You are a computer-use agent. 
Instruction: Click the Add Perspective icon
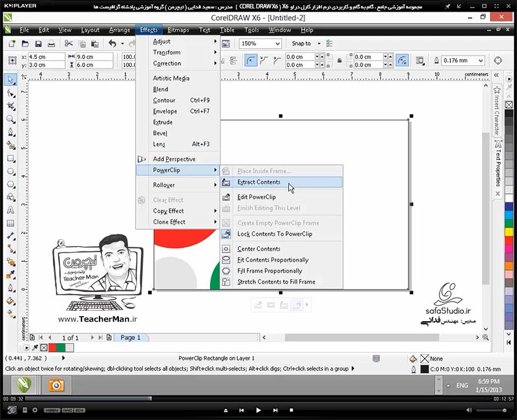[142, 159]
